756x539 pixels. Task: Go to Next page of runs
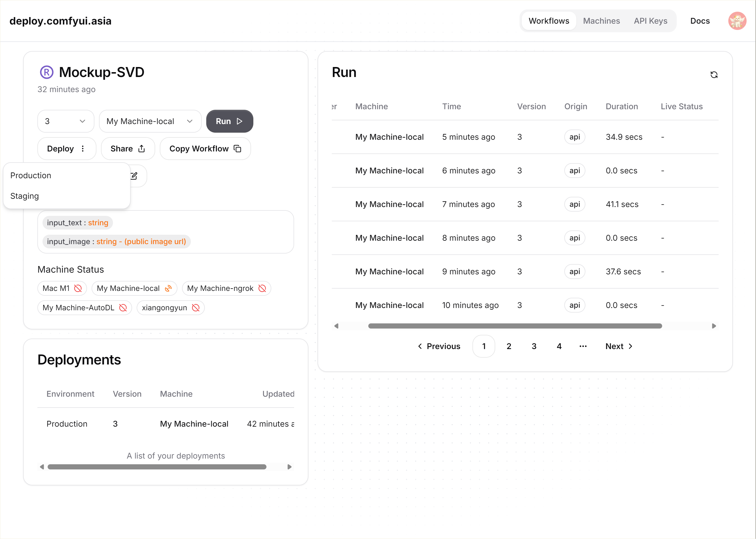(x=619, y=346)
